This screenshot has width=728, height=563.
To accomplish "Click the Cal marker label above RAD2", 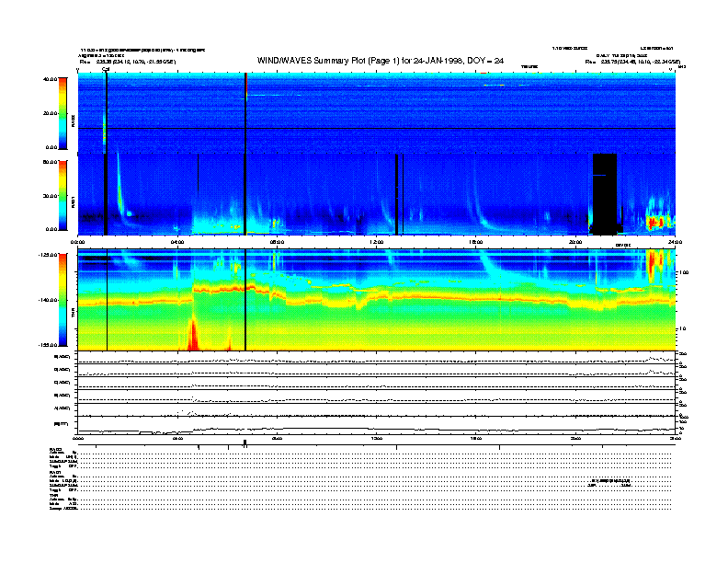I will click(106, 70).
